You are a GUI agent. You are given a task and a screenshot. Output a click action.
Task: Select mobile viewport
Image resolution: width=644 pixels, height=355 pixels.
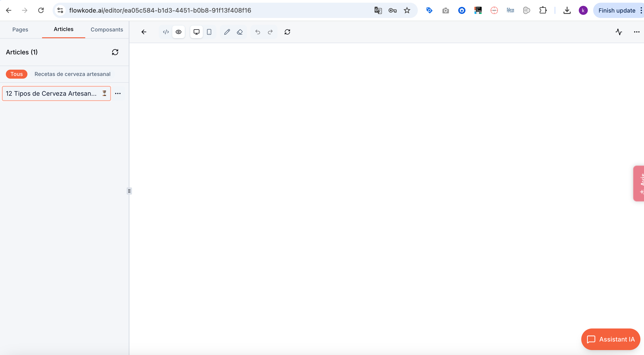(209, 32)
